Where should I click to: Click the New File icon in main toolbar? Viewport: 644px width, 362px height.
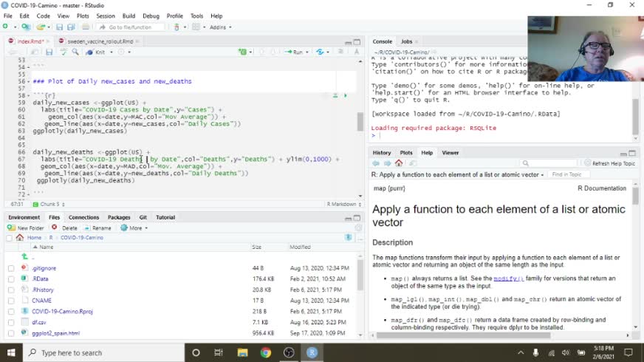pos(5,27)
